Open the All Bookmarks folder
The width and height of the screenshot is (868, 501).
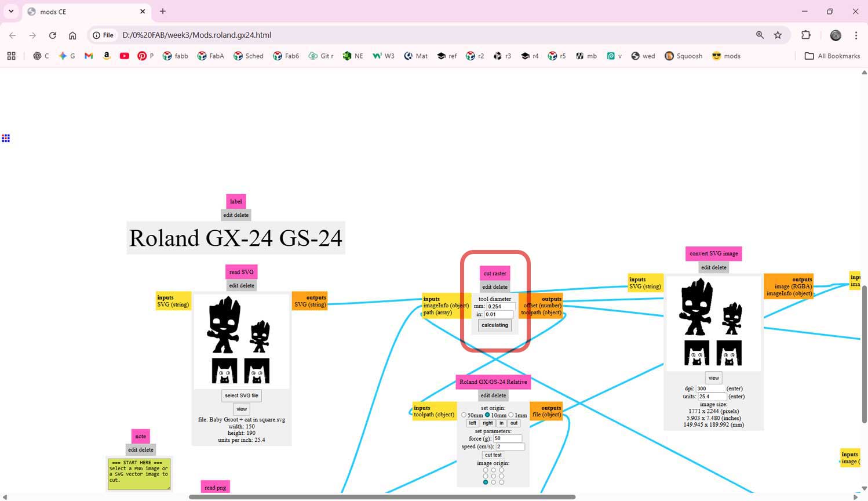[x=832, y=56]
